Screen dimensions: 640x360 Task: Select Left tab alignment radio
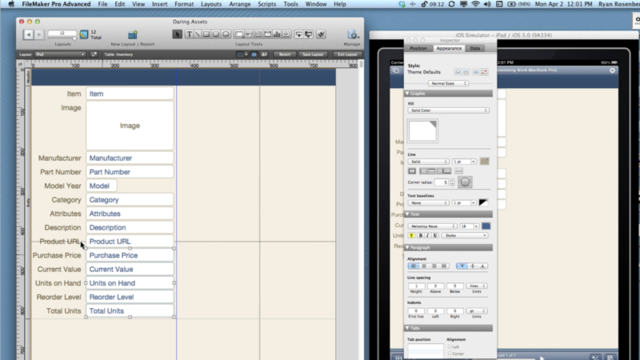pos(450,347)
